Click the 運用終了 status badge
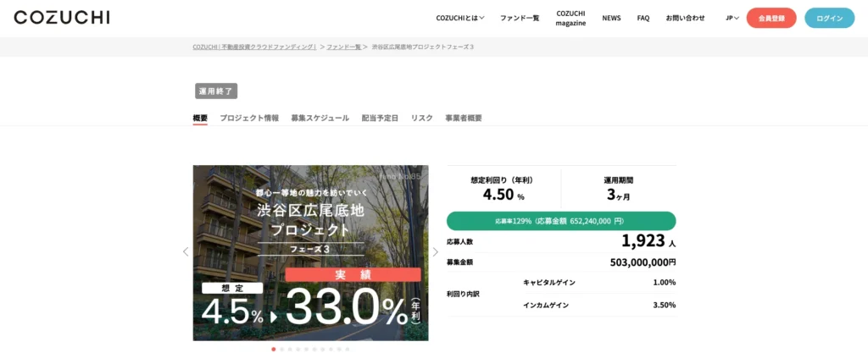868x364 pixels. pos(216,91)
